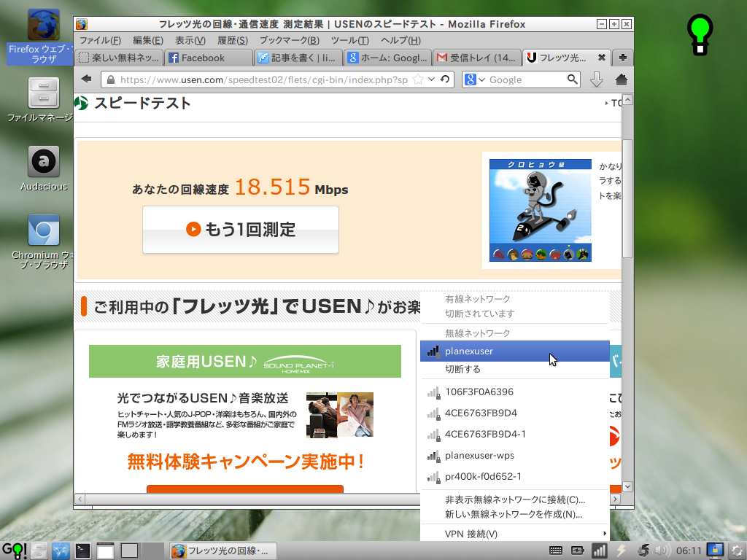The width and height of the screenshot is (747, 560).
Task: Click the 家庭用USEN green banner
Action: [x=245, y=362]
